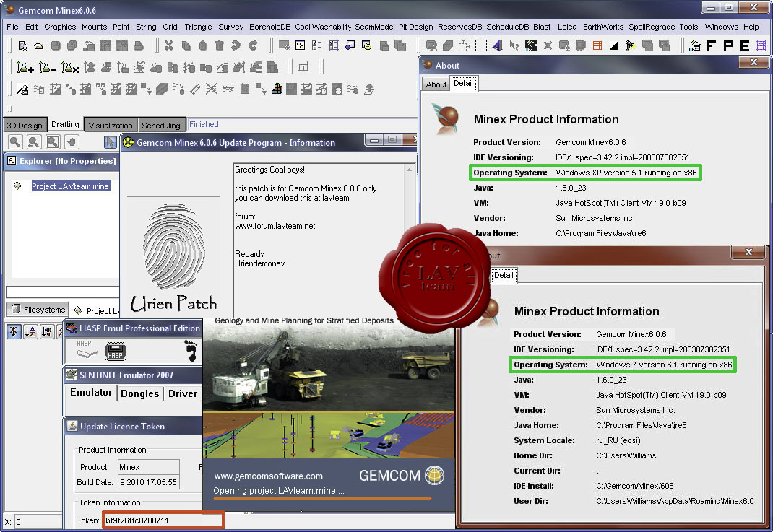Viewport: 773px width, 532px height.
Task: Click www.gemcomsoftware.com on the splash screen
Action: [x=269, y=476]
